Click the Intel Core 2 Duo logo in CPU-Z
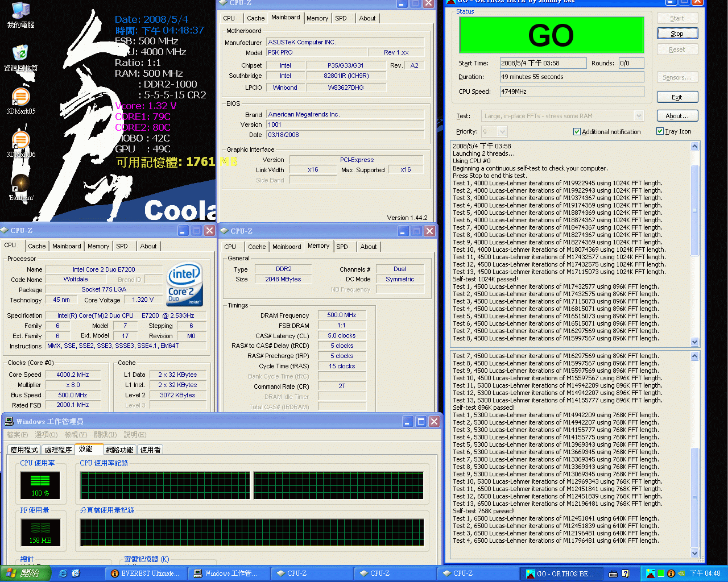The image size is (728, 582). coord(185,284)
